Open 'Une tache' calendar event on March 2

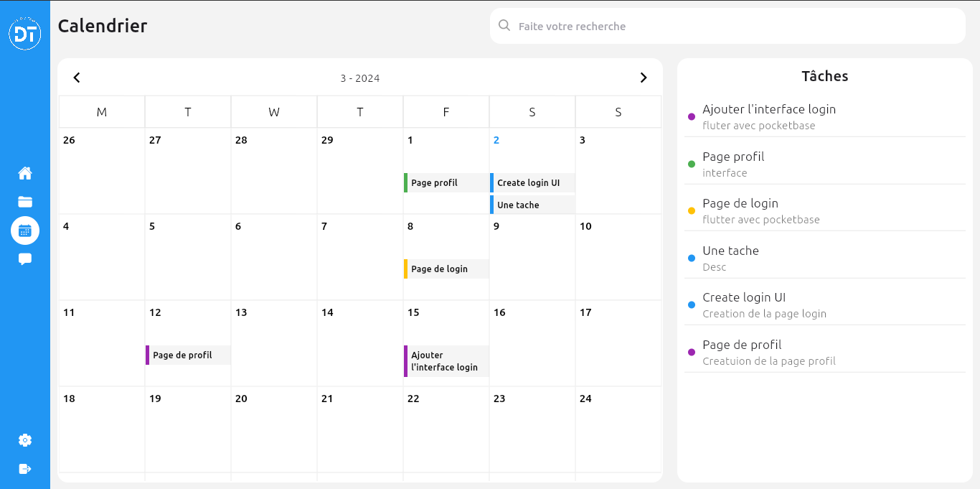pyautogui.click(x=532, y=205)
